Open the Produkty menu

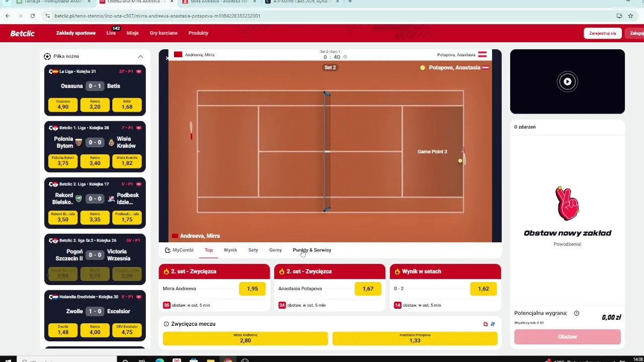coord(198,33)
